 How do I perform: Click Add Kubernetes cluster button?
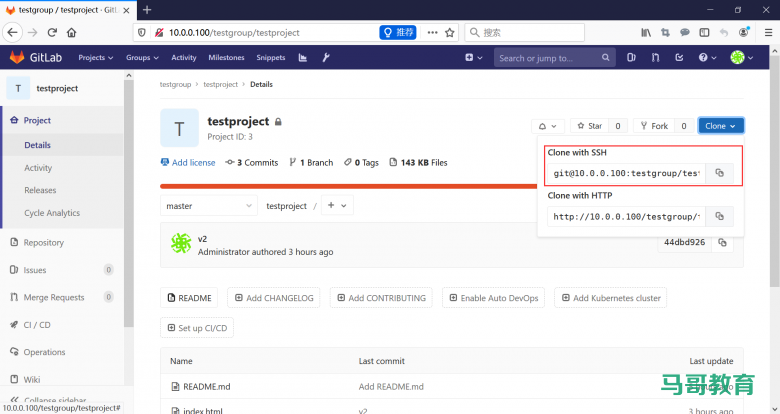(611, 298)
